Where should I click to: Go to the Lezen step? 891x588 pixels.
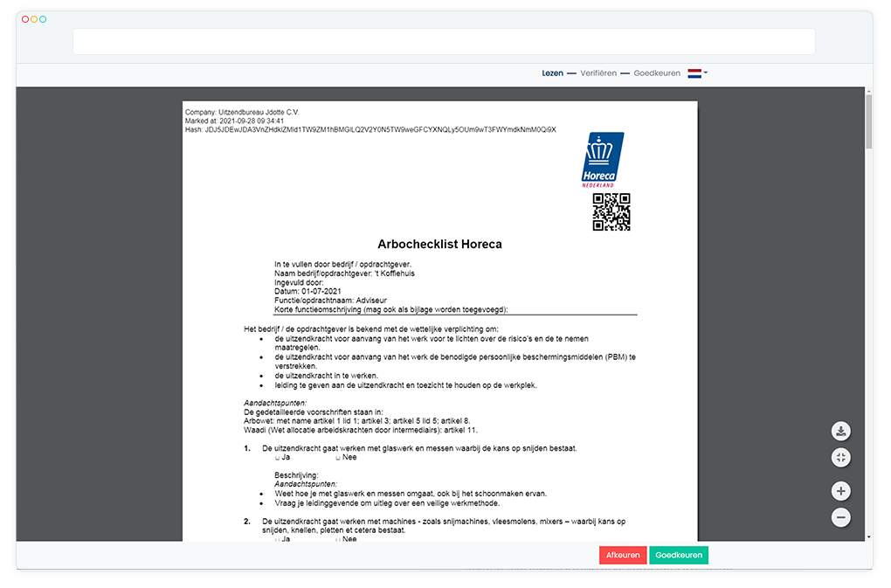click(552, 73)
